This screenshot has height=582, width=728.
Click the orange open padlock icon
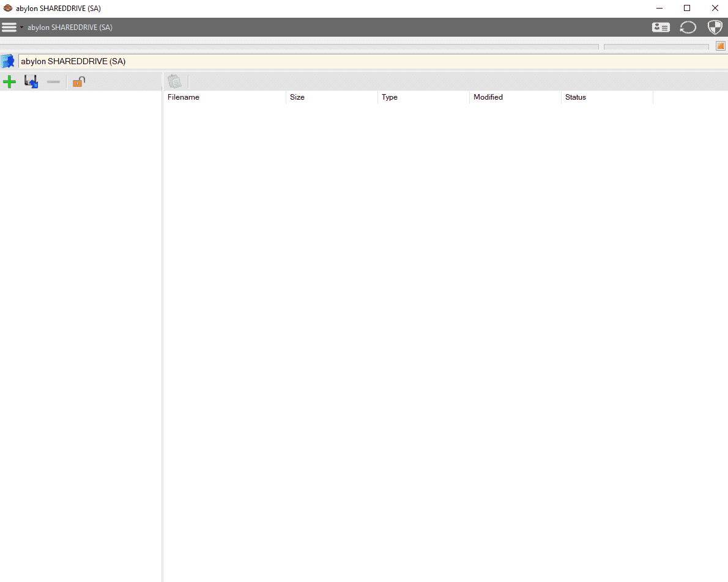[79, 82]
